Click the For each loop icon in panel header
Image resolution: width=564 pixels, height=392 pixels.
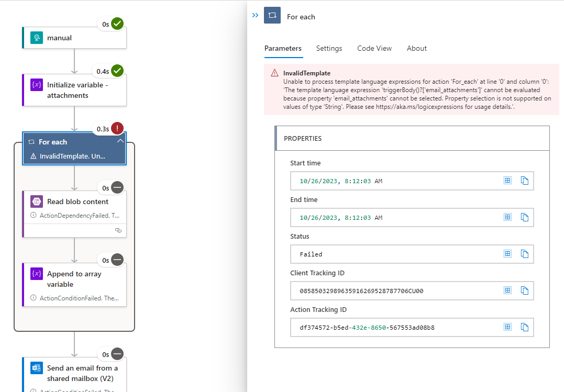(x=272, y=15)
